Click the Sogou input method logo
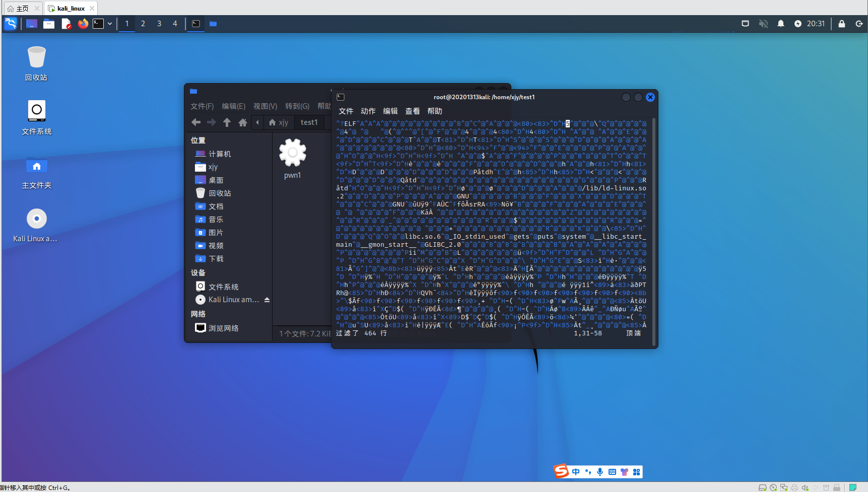868x492 pixels. point(561,471)
